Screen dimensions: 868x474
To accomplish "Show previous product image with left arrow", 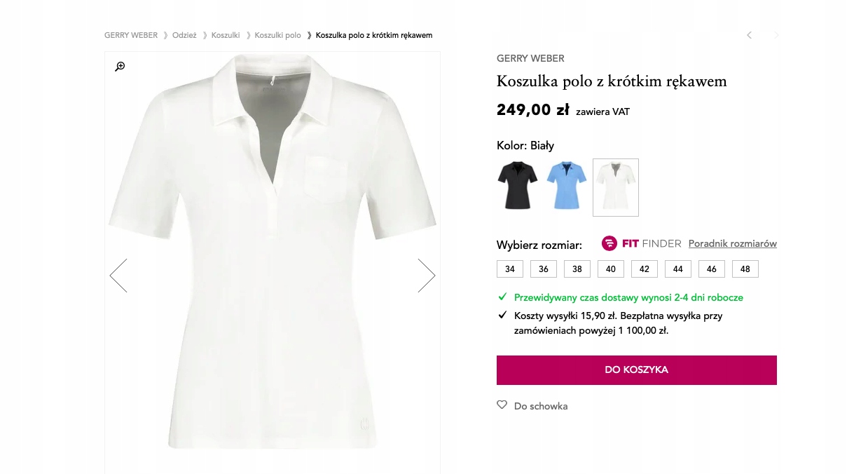I will pos(118,276).
